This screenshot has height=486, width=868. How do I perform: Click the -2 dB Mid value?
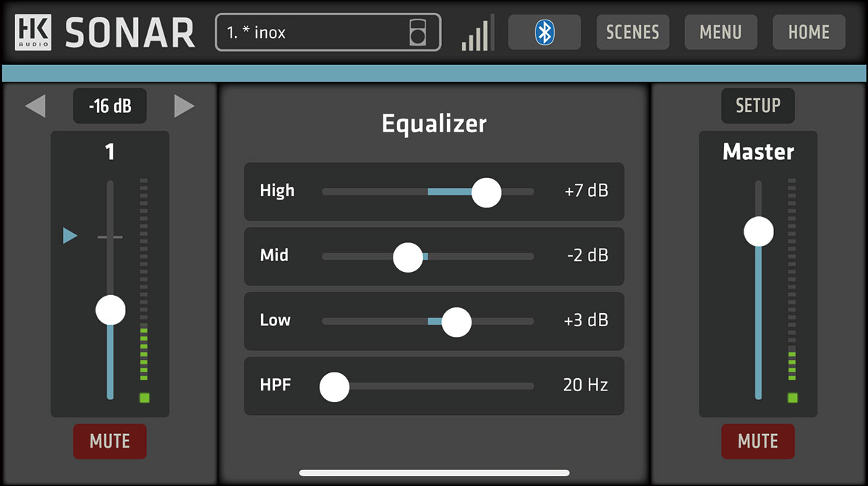click(x=588, y=256)
